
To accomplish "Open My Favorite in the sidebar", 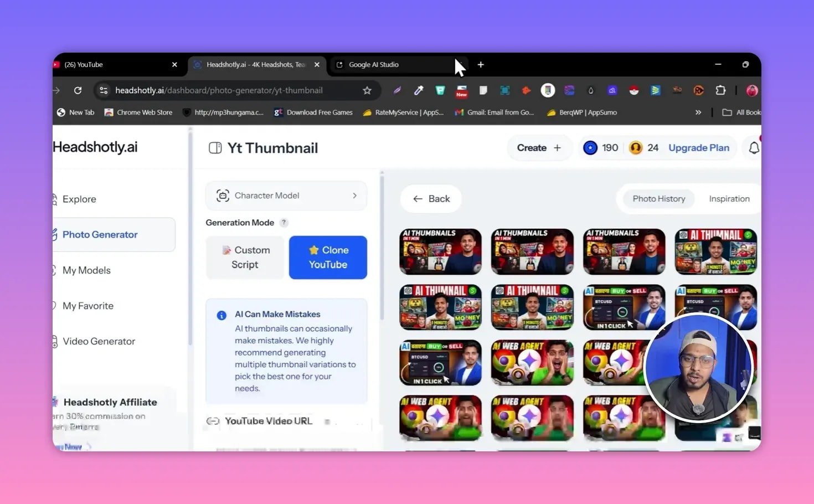I will tap(87, 305).
